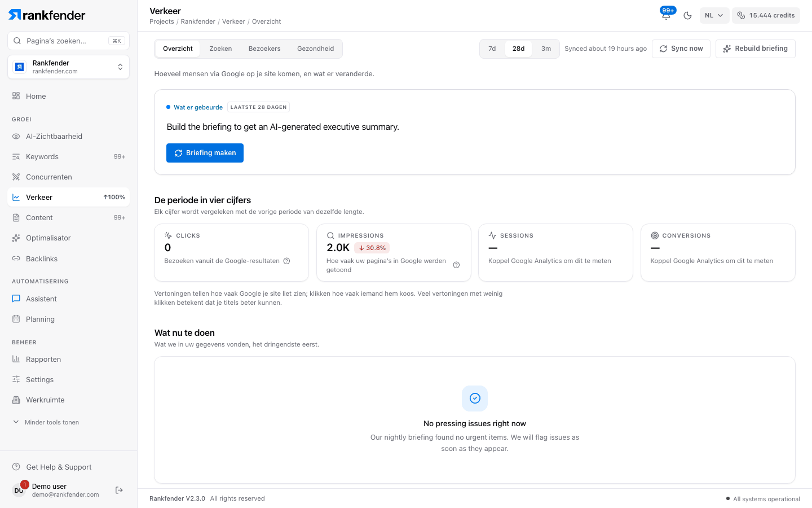The height and width of the screenshot is (508, 812).
Task: Click the help icon next to Clicks description
Action: [x=286, y=261]
